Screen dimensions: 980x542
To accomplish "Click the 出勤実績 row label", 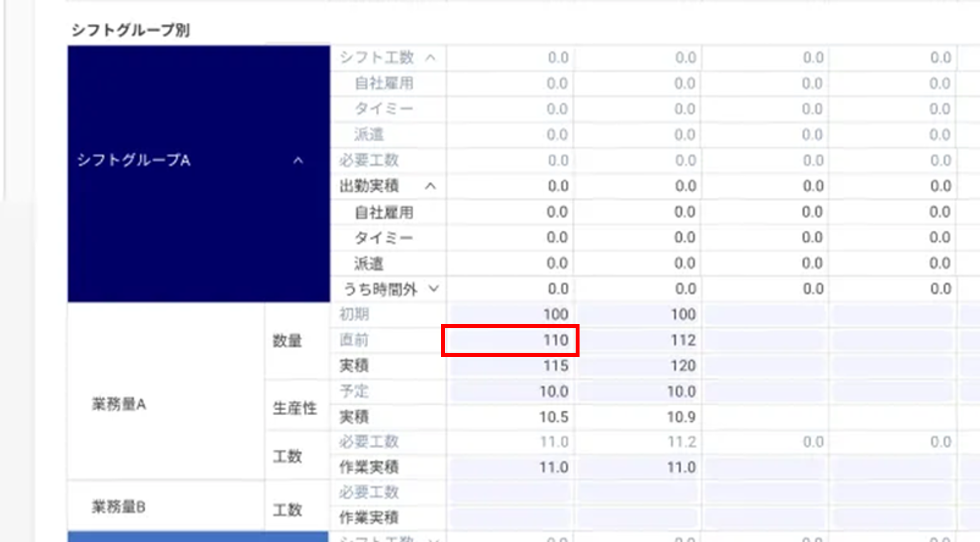I will (369, 186).
